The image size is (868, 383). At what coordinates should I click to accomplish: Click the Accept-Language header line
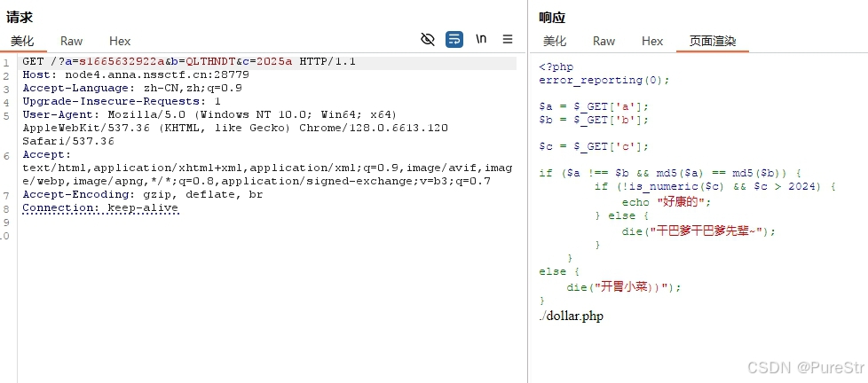(132, 88)
